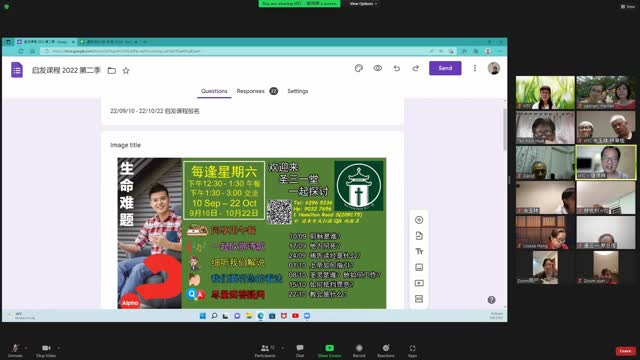Move form to folder icon
This screenshot has height=360, width=640.
pos(111,71)
